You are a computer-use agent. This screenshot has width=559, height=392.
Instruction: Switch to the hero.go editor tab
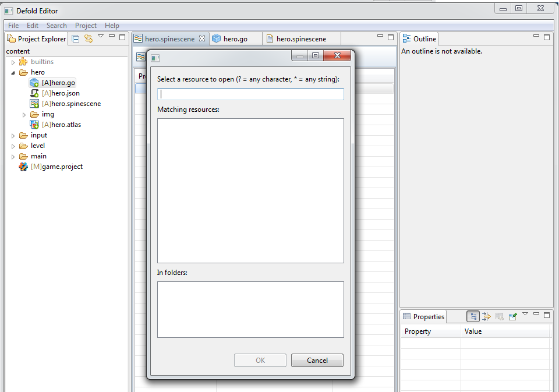point(235,38)
